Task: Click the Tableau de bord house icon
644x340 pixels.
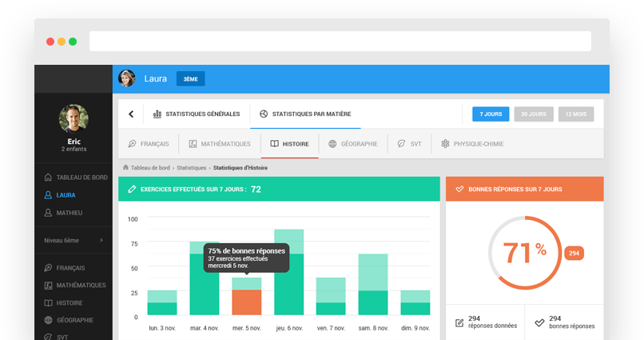Action: point(49,177)
